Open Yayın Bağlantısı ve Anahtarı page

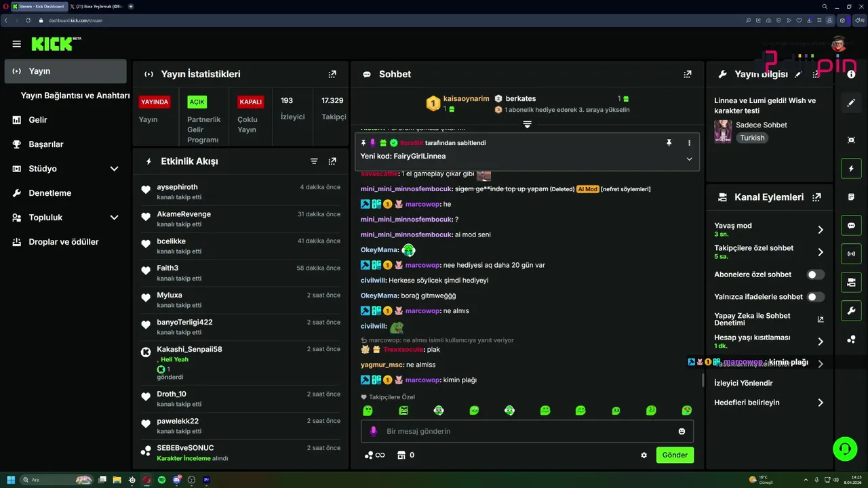pos(75,96)
